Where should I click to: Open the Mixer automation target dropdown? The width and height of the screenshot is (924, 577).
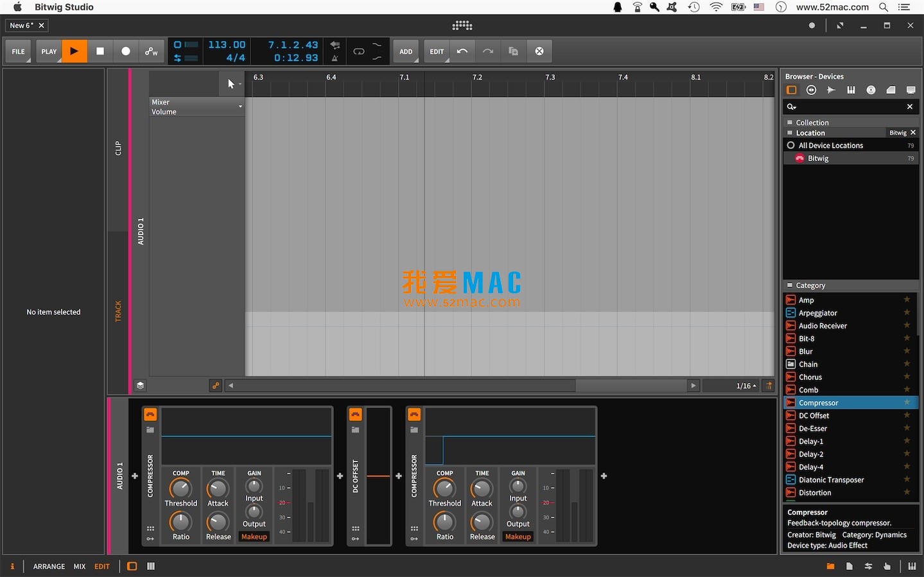pyautogui.click(x=196, y=107)
